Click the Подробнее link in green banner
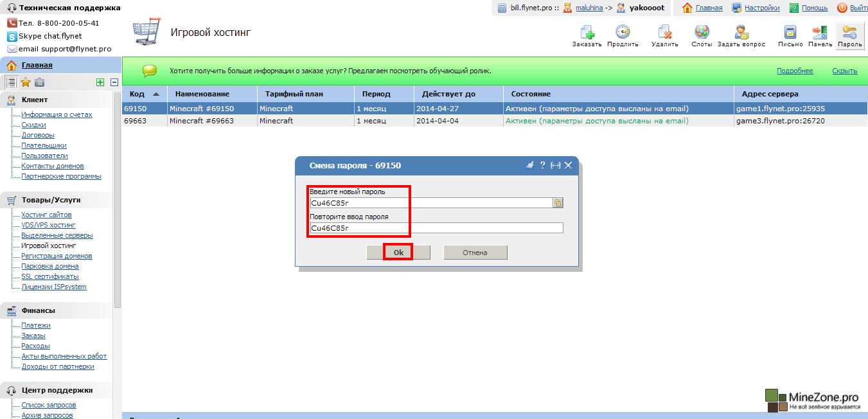 [794, 71]
